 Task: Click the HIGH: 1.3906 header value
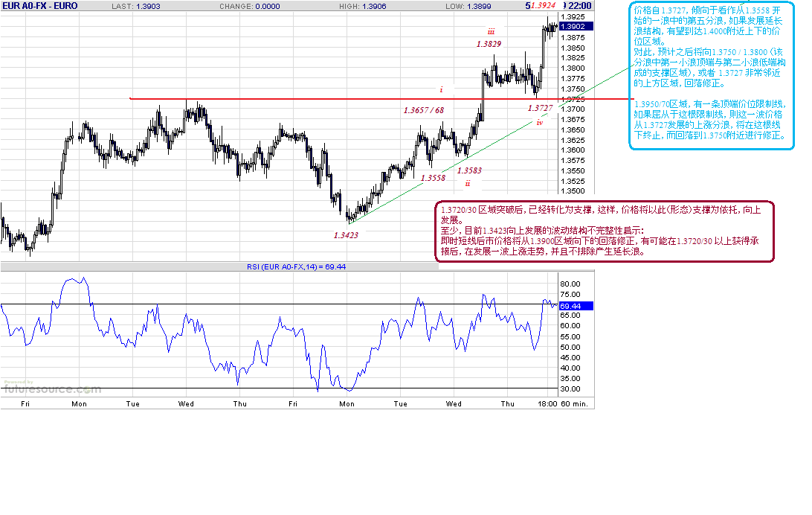(x=363, y=6)
